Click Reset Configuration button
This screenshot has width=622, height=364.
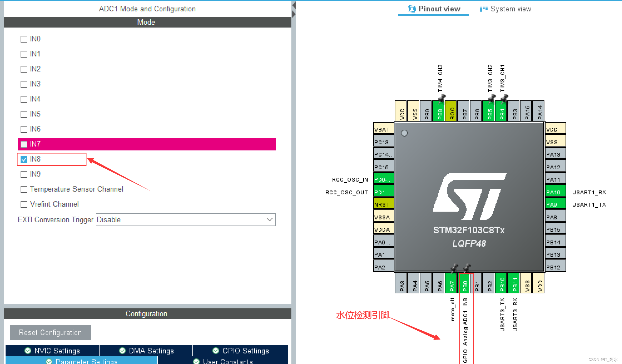(50, 333)
